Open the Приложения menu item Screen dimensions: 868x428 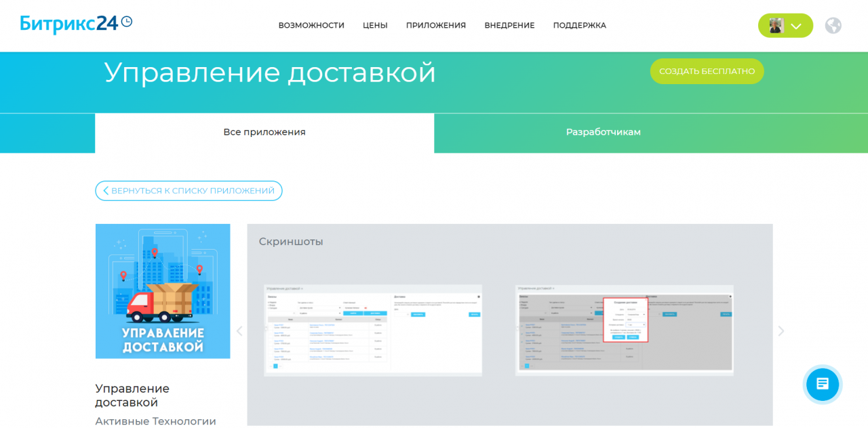[435, 26]
